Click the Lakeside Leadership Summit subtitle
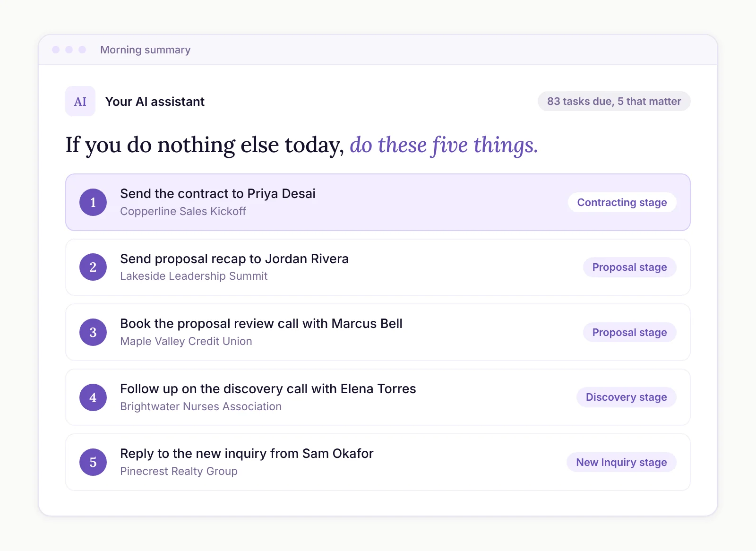The height and width of the screenshot is (551, 756). [194, 276]
